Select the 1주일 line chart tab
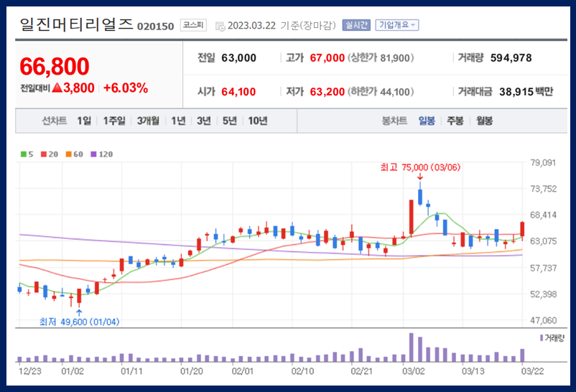 pyautogui.click(x=114, y=121)
